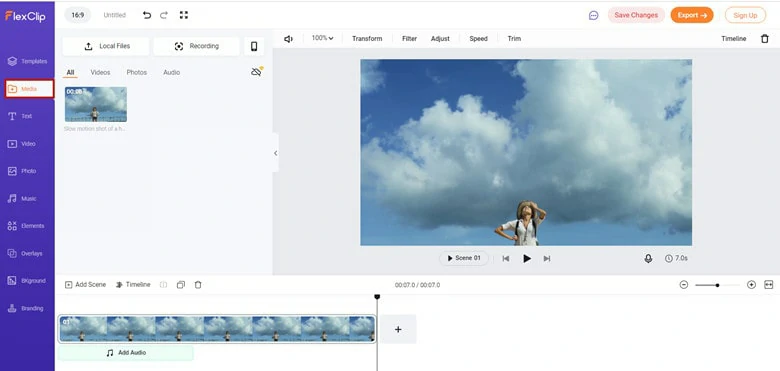Click the cloud sync off icon

pyautogui.click(x=257, y=72)
